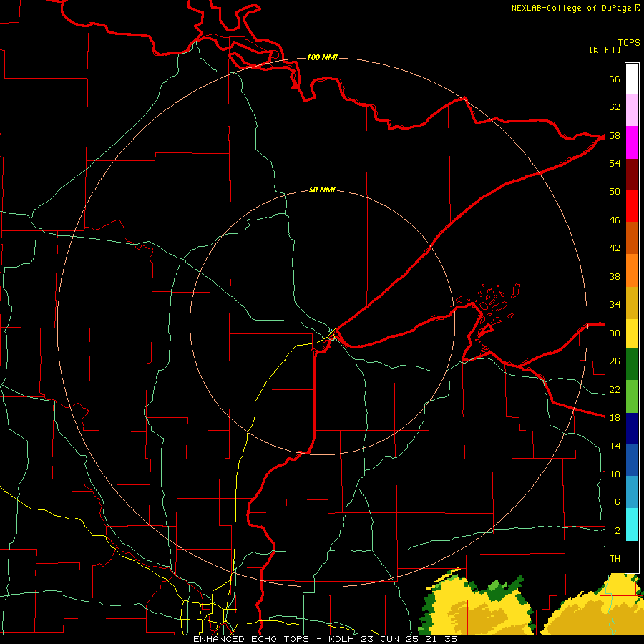Image resolution: width=644 pixels, height=644 pixels.
Task: Click the orange swatch between 38 and 42
Action: (x=632, y=270)
